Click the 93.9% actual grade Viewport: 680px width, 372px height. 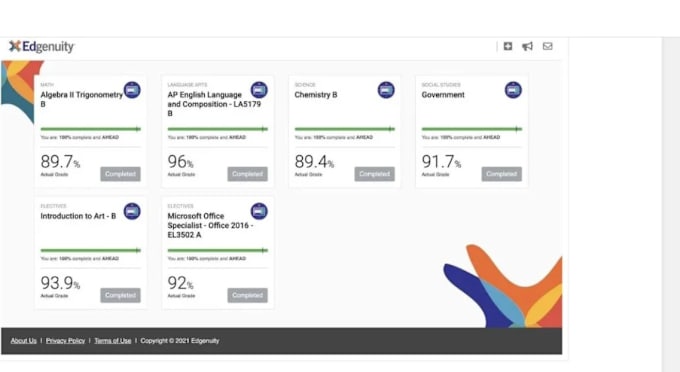click(60, 283)
